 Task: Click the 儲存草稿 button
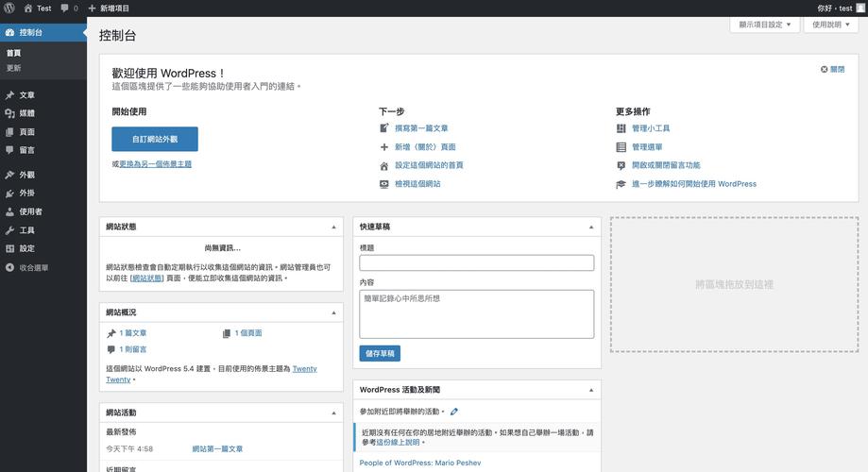pyautogui.click(x=380, y=353)
